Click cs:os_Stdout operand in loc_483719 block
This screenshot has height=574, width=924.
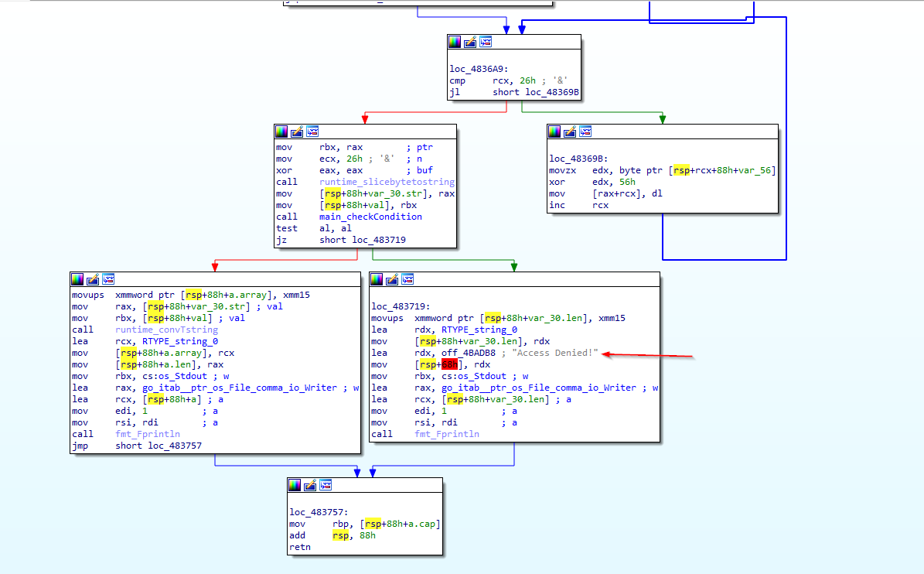(473, 376)
